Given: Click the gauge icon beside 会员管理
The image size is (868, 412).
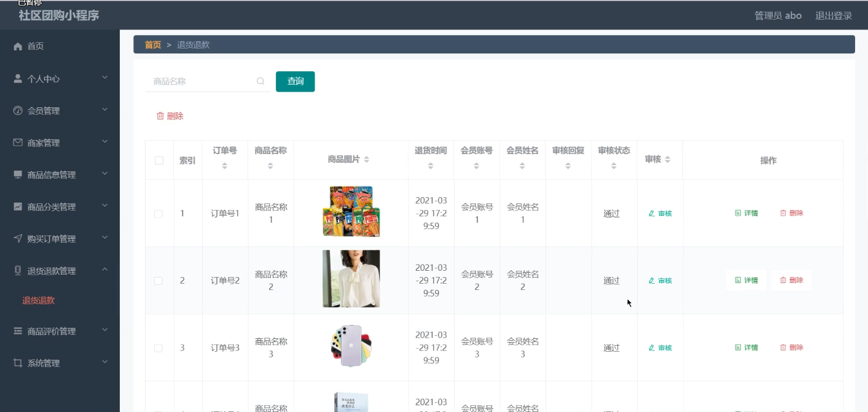Looking at the screenshot, I should click(x=18, y=111).
